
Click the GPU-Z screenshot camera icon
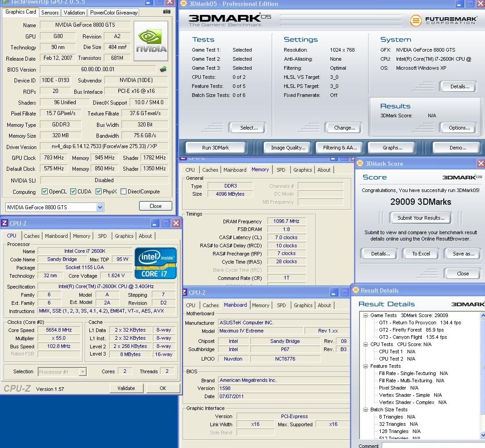pyautogui.click(x=166, y=12)
